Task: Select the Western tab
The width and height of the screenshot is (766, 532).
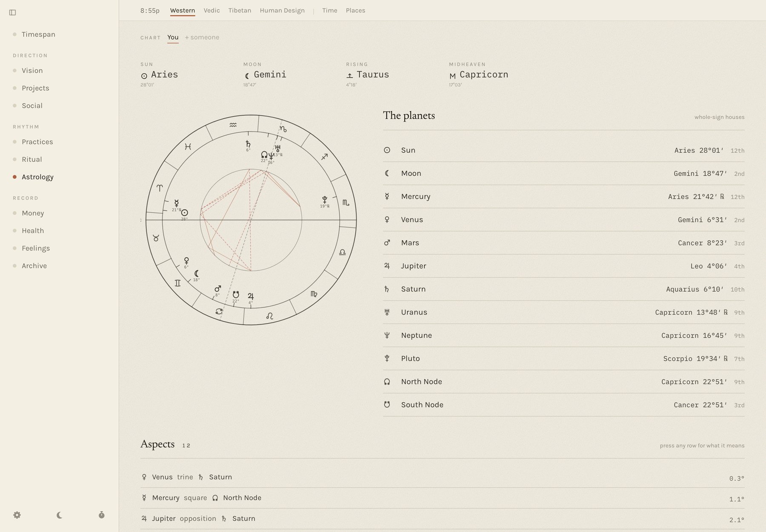Action: 183,10
